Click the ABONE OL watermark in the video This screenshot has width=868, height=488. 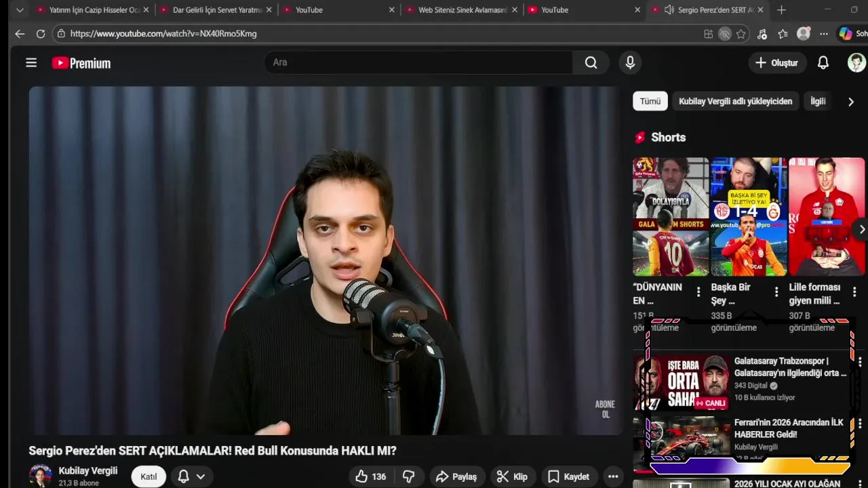click(x=605, y=409)
